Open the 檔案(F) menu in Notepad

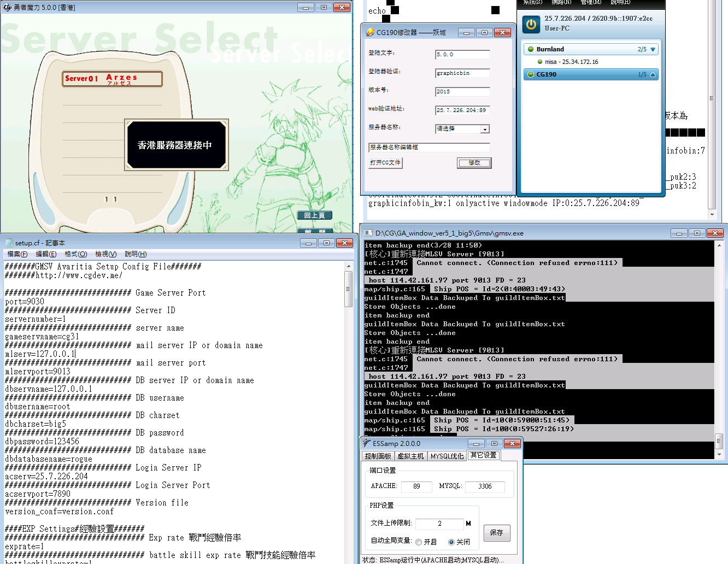tap(17, 254)
